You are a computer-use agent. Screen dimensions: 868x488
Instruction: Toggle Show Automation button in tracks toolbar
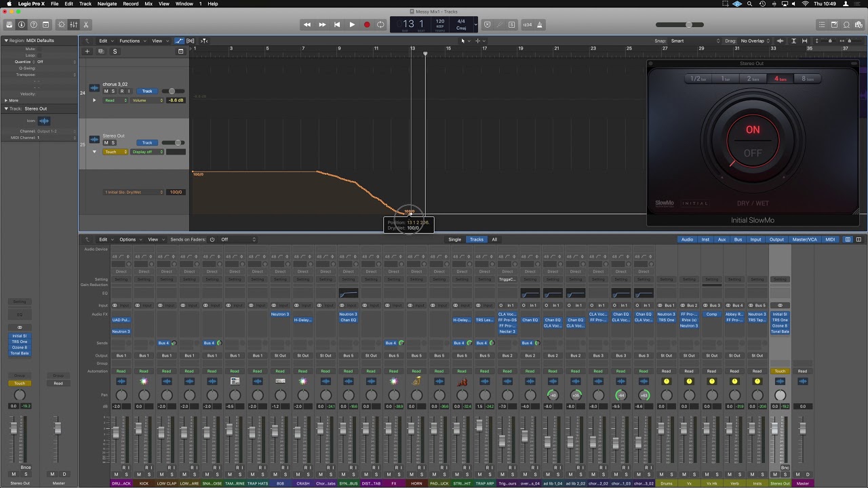(x=179, y=41)
